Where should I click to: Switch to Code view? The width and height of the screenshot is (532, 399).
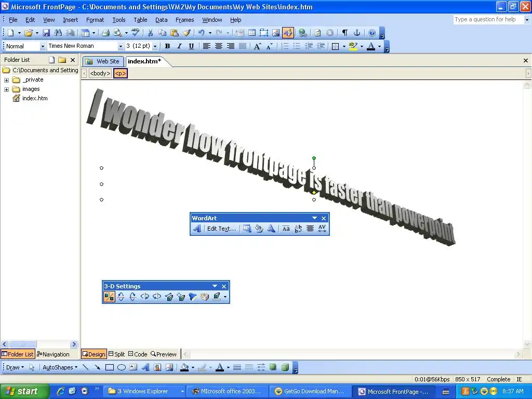tap(138, 354)
